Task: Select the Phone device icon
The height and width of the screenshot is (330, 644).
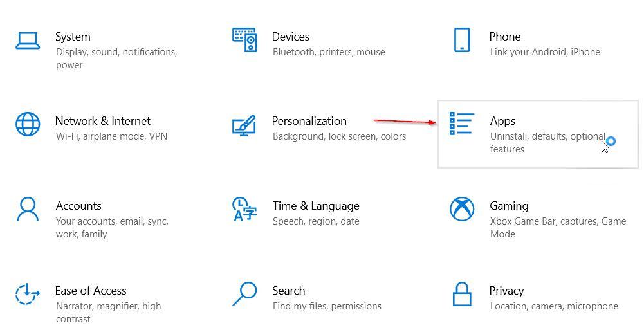Action: point(462,40)
